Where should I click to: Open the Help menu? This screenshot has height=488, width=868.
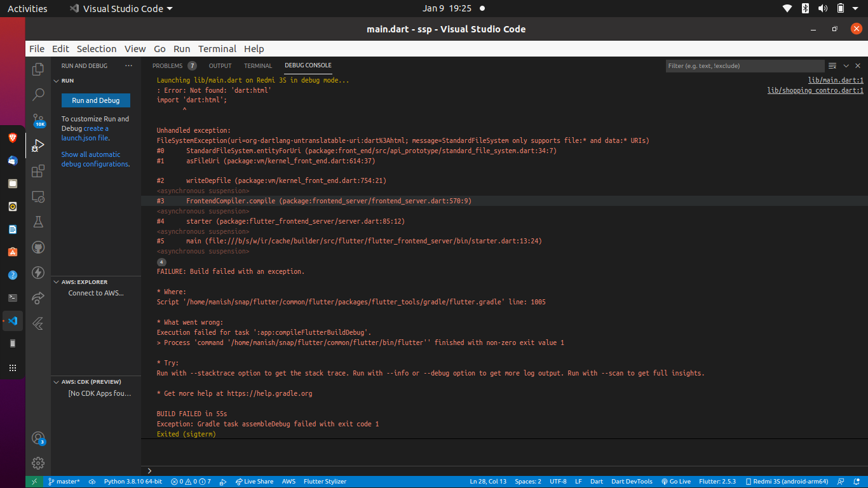[254, 49]
